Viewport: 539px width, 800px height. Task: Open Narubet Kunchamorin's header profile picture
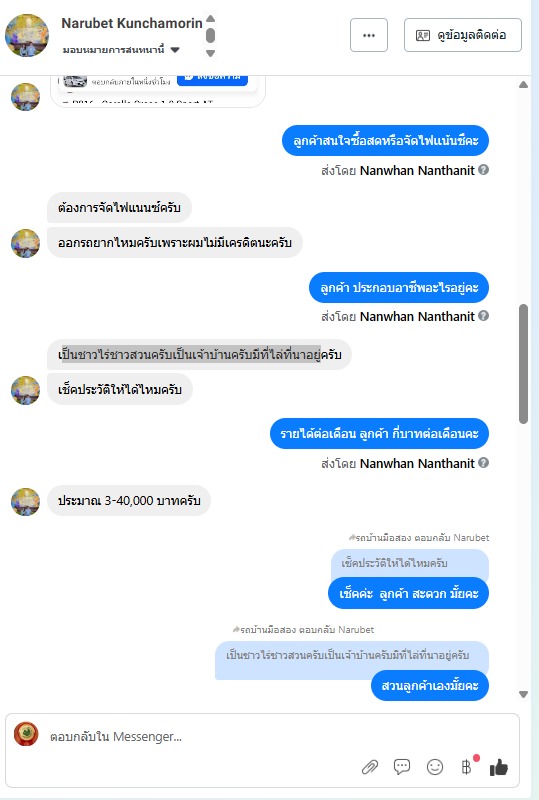pyautogui.click(x=27, y=35)
